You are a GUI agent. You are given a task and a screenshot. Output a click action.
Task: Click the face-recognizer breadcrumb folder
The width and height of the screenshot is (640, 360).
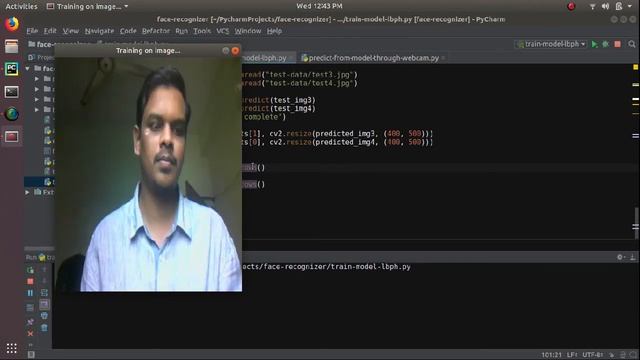tap(60, 44)
